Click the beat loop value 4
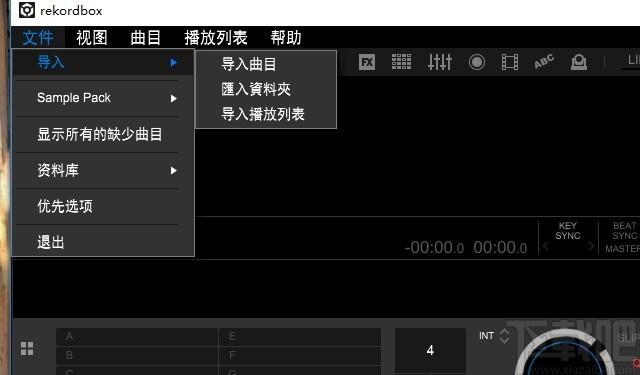Image resolution: width=640 pixels, height=375 pixels. pyautogui.click(x=430, y=350)
